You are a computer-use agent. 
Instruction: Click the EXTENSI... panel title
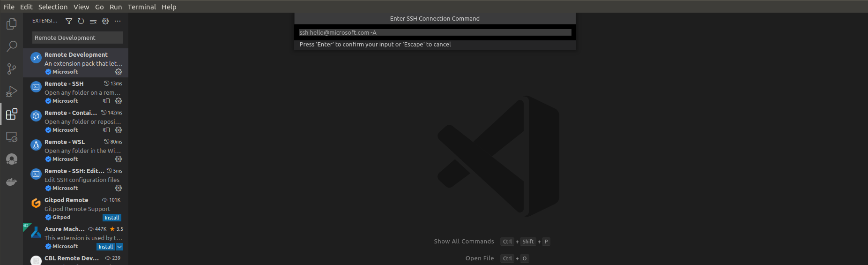pos(45,21)
